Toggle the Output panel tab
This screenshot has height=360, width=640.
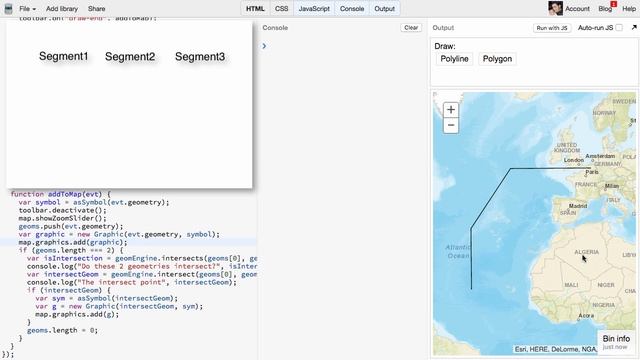coord(384,9)
